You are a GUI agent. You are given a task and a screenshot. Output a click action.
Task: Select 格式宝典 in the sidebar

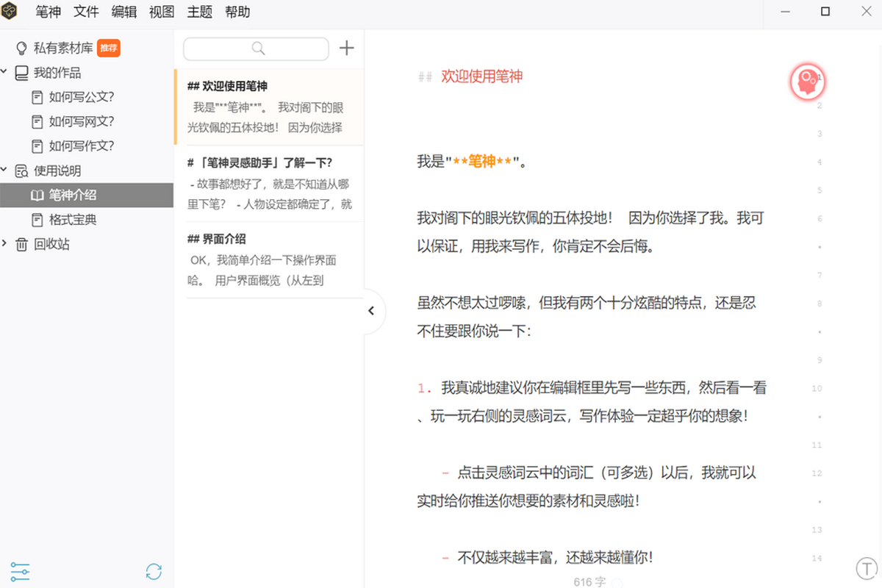[x=73, y=220]
